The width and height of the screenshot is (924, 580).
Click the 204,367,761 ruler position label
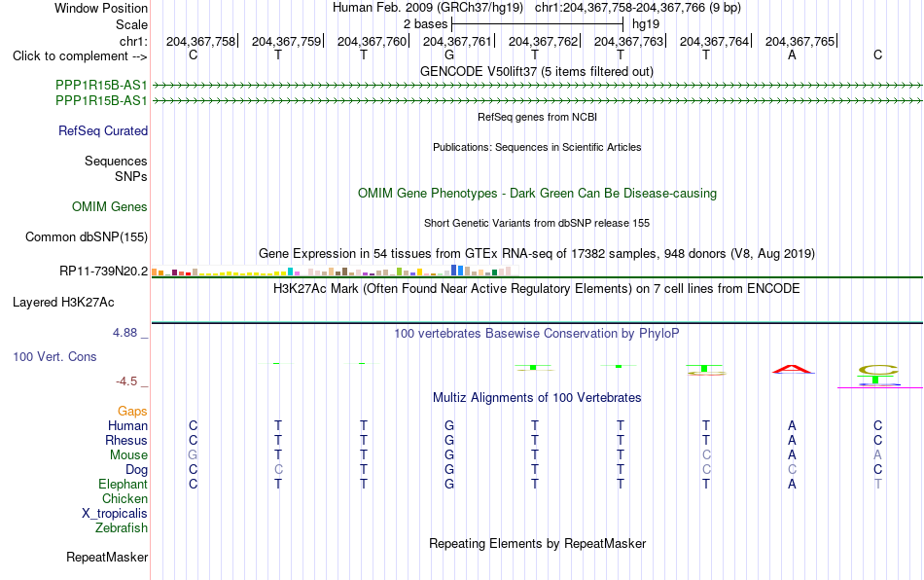[457, 41]
